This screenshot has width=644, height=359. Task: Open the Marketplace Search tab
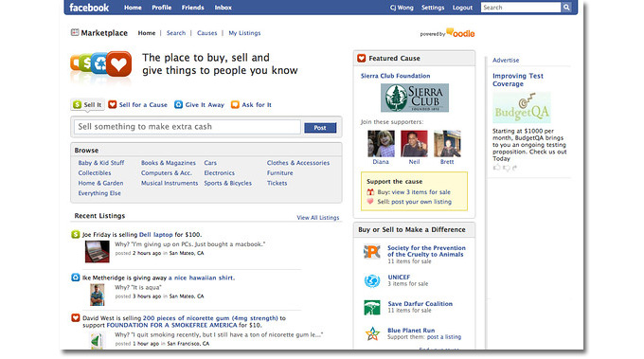(176, 33)
